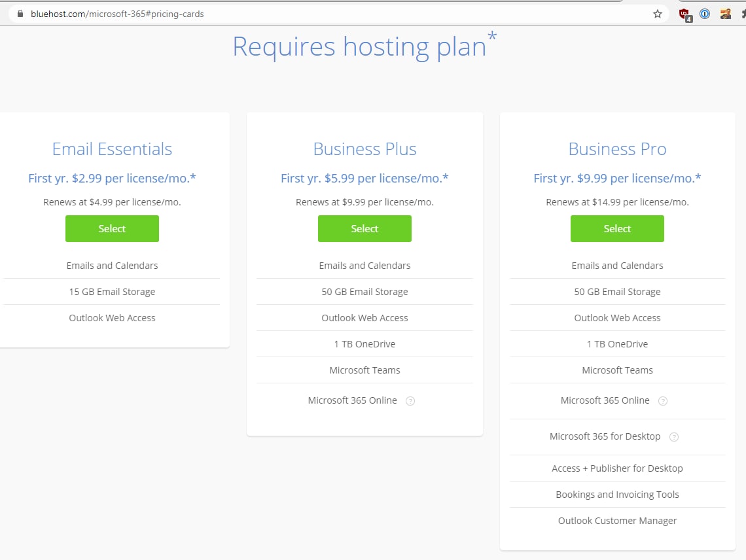Click Emails and Calendars in Business Plus

point(365,266)
